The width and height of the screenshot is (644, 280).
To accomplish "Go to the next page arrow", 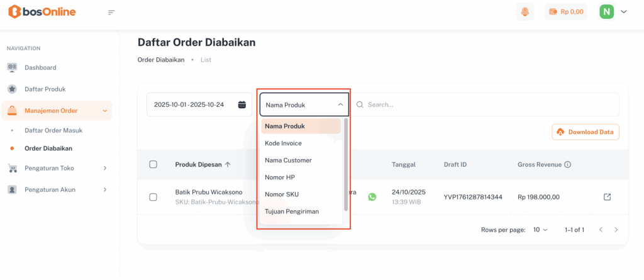I will [x=616, y=230].
